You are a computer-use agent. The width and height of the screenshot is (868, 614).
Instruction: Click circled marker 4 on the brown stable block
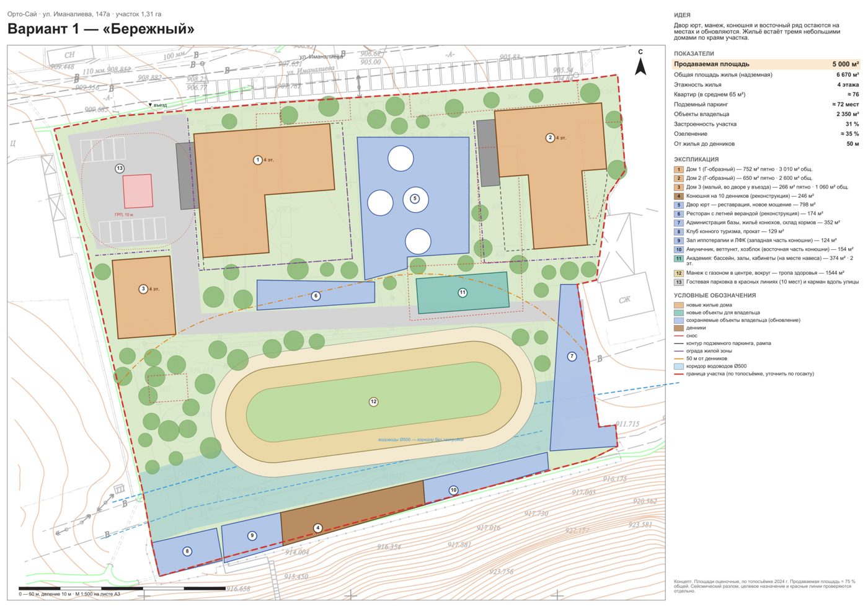pos(318,528)
